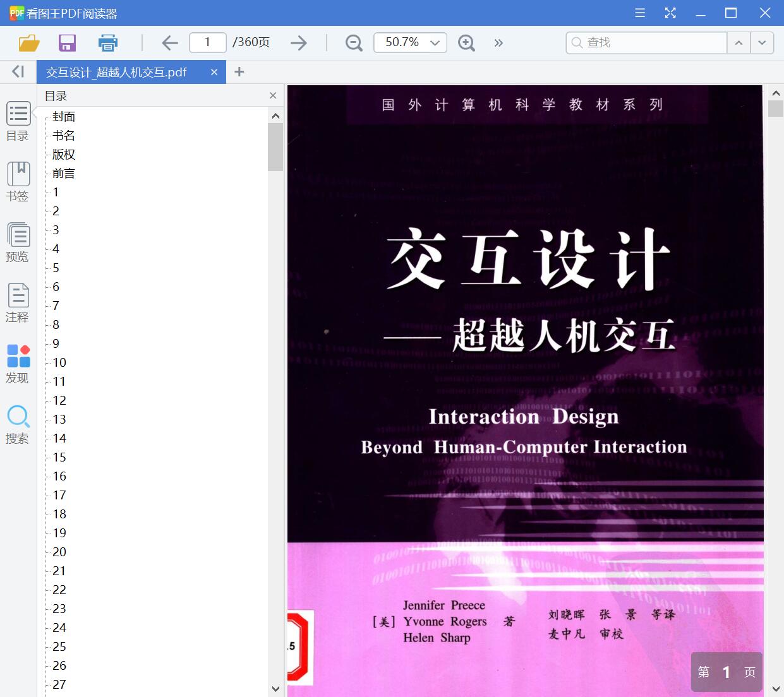Zoom in with the plus magnifier
The height and width of the screenshot is (697, 784).
pyautogui.click(x=466, y=43)
